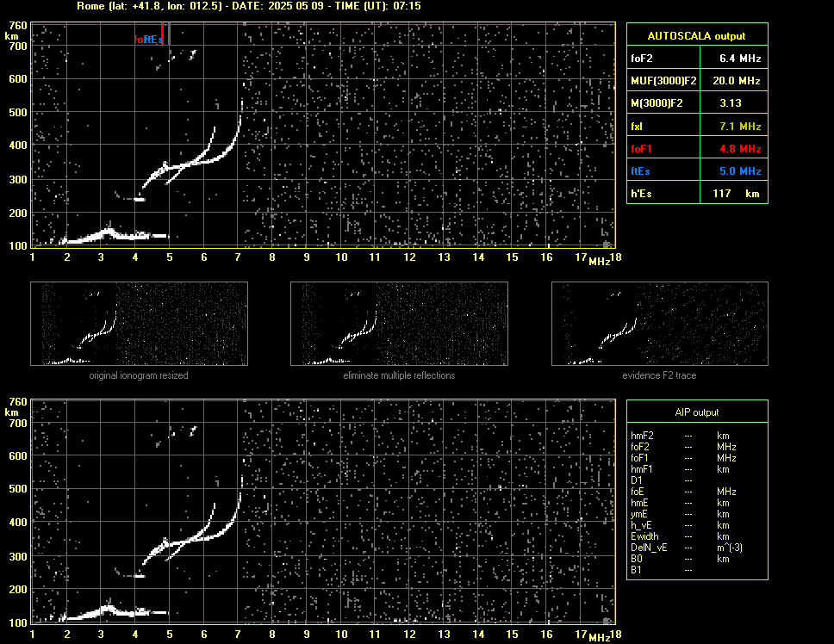Viewport: 834px width, 644px height.
Task: Click the 'DelN_vE' row in AIP output
Action: [x=686, y=548]
